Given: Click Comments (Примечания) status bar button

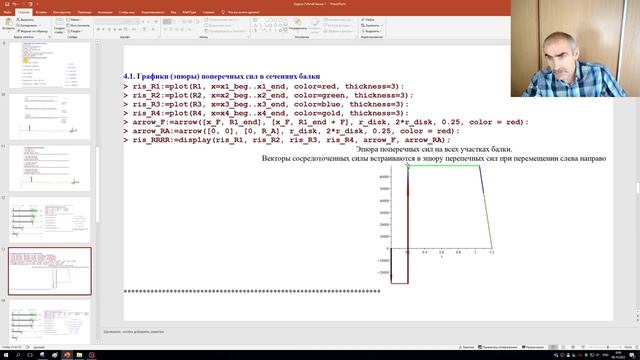Looking at the screenshot, I should pos(533,347).
